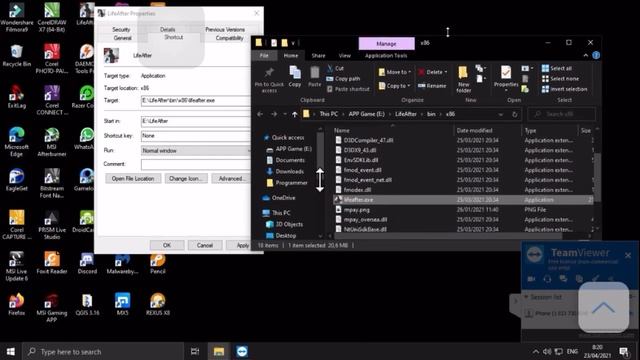Image resolution: width=640 pixels, height=360 pixels.
Task: Click the Paste icon in the ribbon
Action: pos(314,73)
